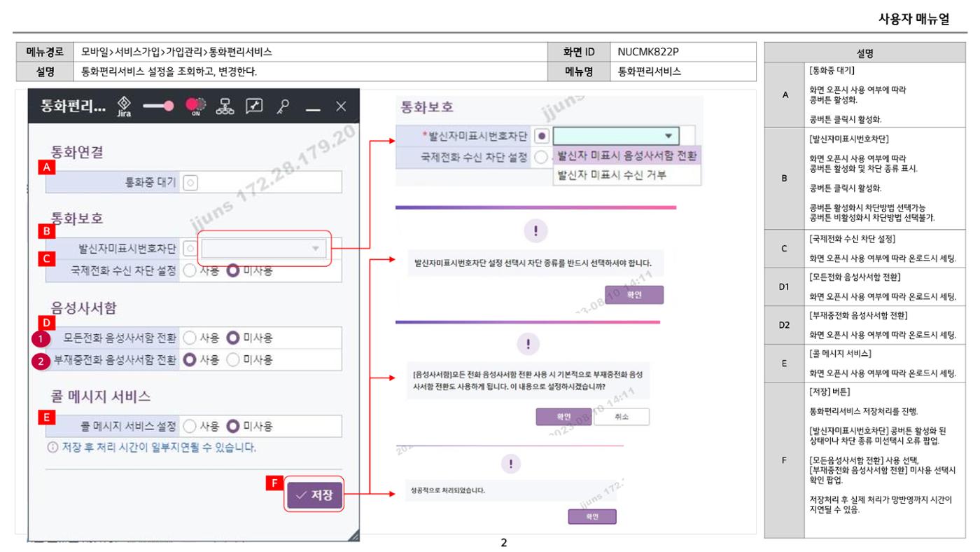Click the key icon in title bar

coord(282,106)
